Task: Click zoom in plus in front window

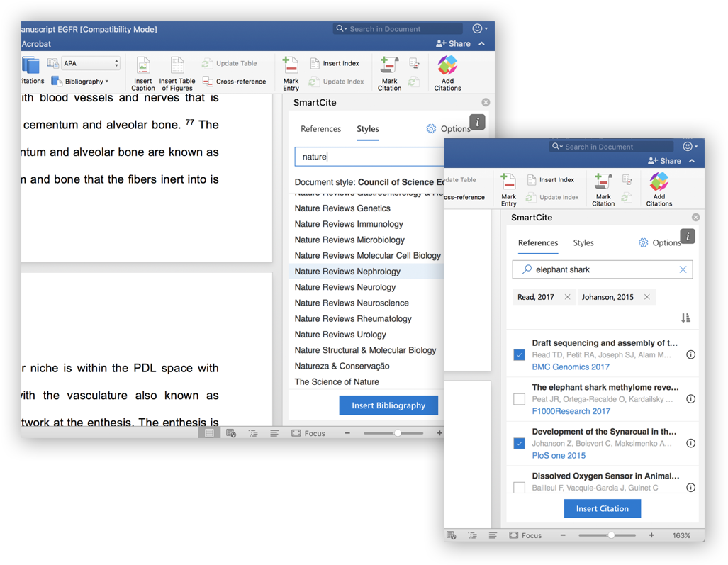Action: (651, 535)
